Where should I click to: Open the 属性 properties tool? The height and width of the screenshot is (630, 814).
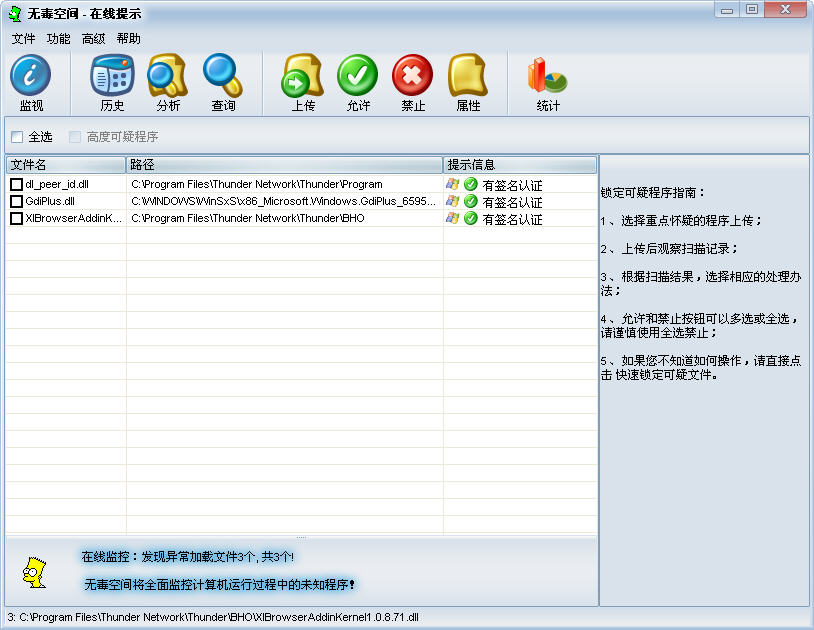468,75
